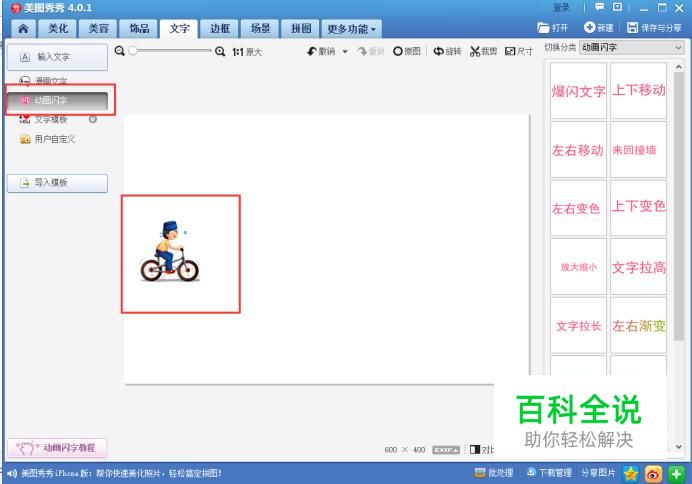692x484 pixels.
Task: Click the green plus share icon
Action: (x=676, y=474)
